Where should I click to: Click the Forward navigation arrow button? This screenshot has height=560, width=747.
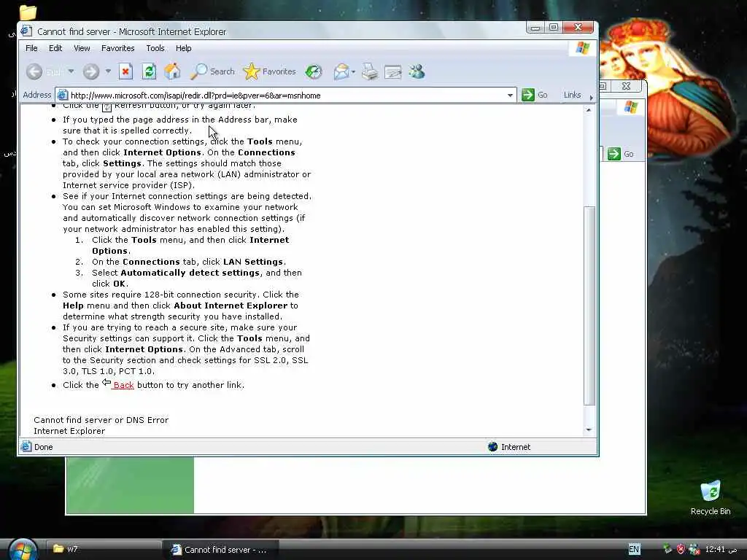pyautogui.click(x=91, y=71)
